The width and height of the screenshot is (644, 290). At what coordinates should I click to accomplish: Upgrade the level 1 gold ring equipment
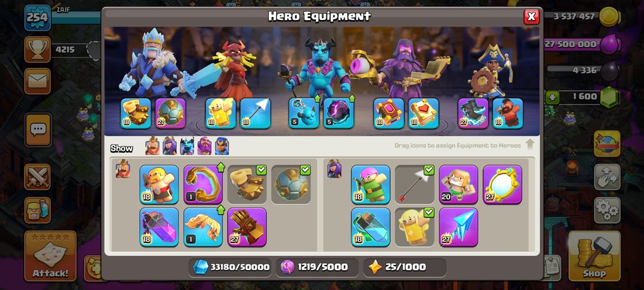(x=203, y=184)
